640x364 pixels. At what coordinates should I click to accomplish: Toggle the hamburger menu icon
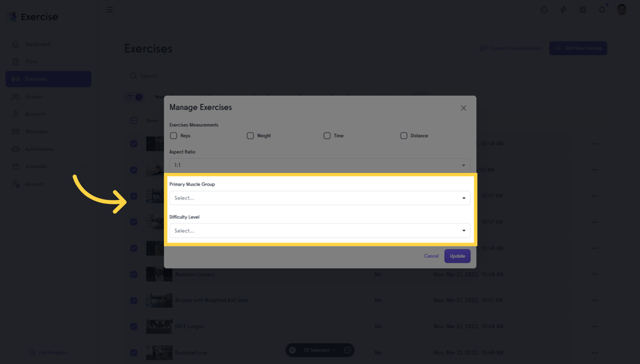coord(110,9)
